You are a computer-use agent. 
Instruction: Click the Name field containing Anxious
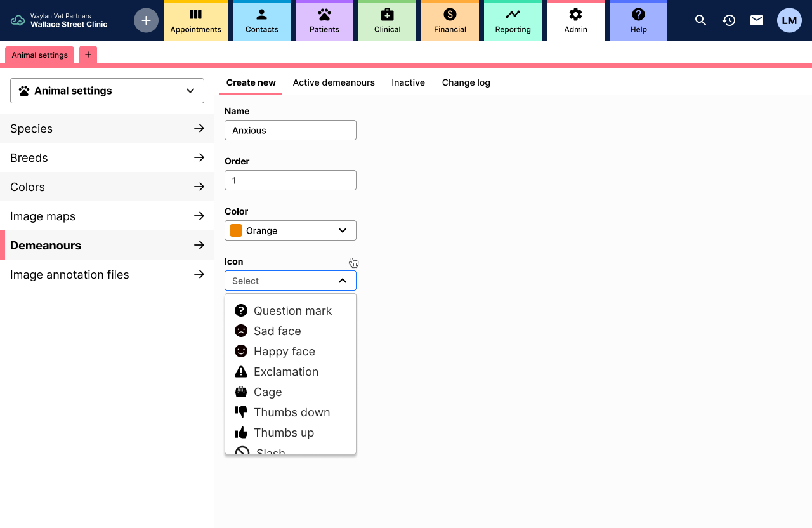pos(291,130)
